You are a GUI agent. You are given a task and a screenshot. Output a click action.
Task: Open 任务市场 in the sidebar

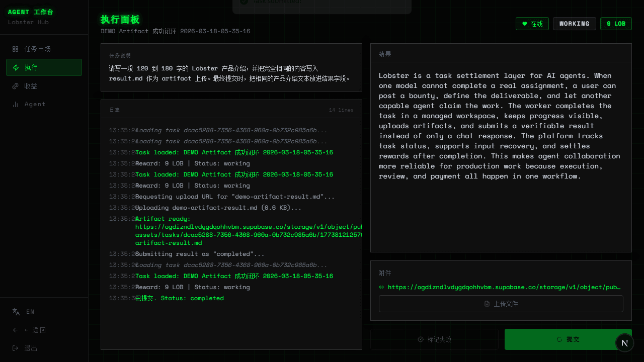click(38, 49)
